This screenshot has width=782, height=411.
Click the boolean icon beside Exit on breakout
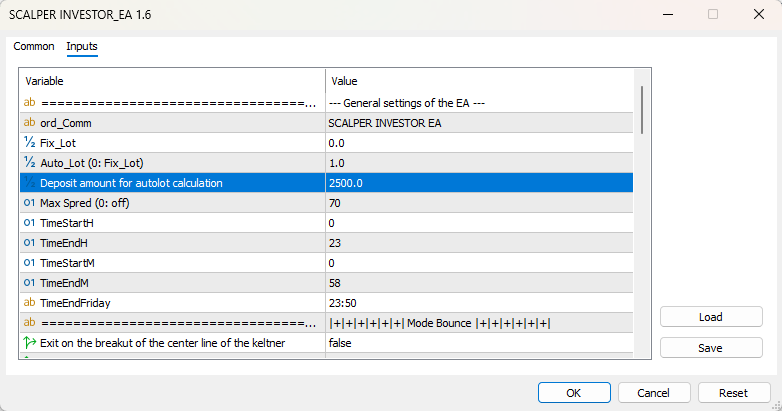coord(29,343)
